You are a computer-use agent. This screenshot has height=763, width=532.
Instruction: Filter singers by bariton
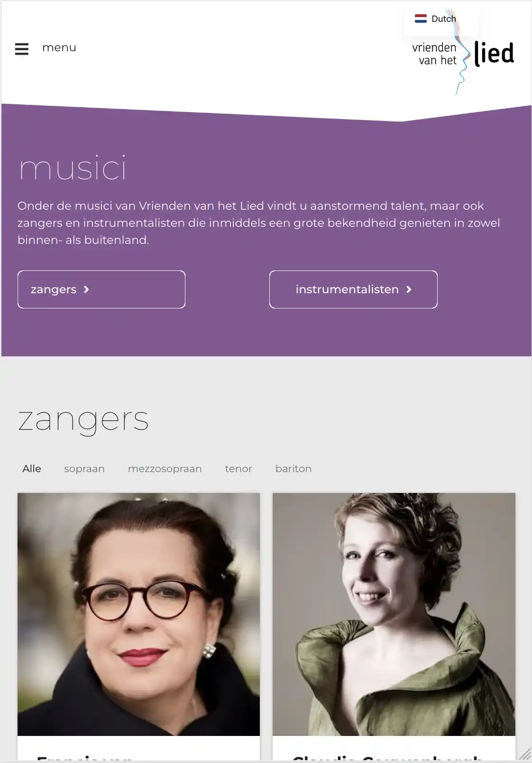coord(294,469)
